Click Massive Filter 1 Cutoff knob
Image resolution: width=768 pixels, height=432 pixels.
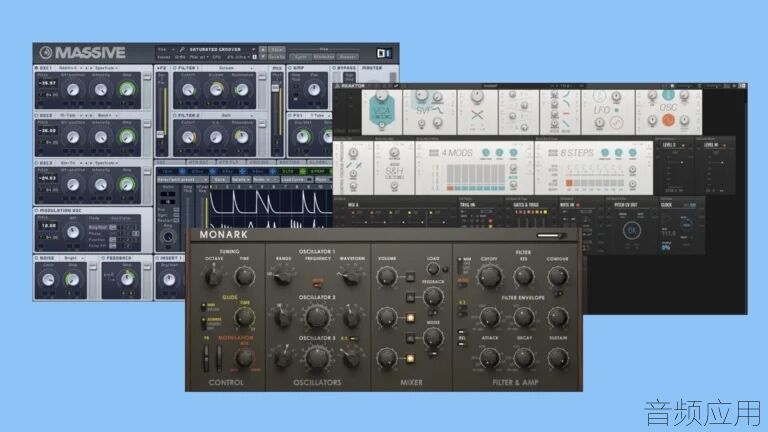click(188, 90)
